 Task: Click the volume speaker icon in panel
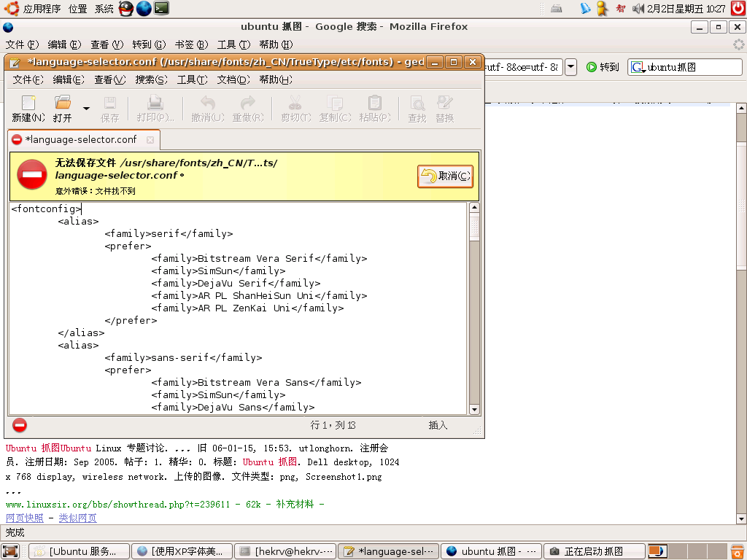point(638,9)
